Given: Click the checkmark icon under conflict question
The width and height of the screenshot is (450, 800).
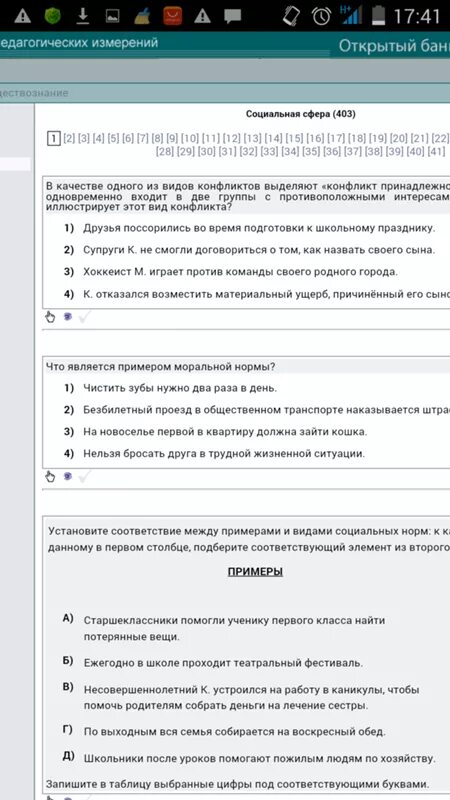Looking at the screenshot, I should coord(85,317).
